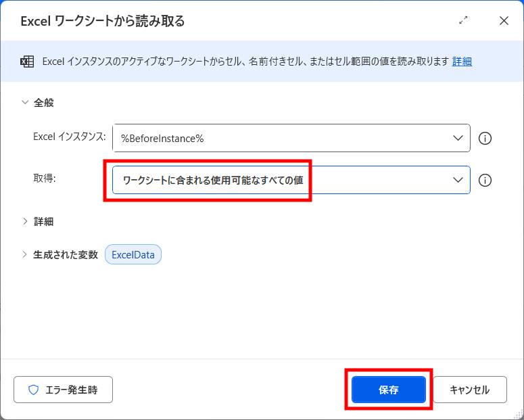Open the Excel インスタンス dropdown
The image size is (524, 420).
pos(291,138)
